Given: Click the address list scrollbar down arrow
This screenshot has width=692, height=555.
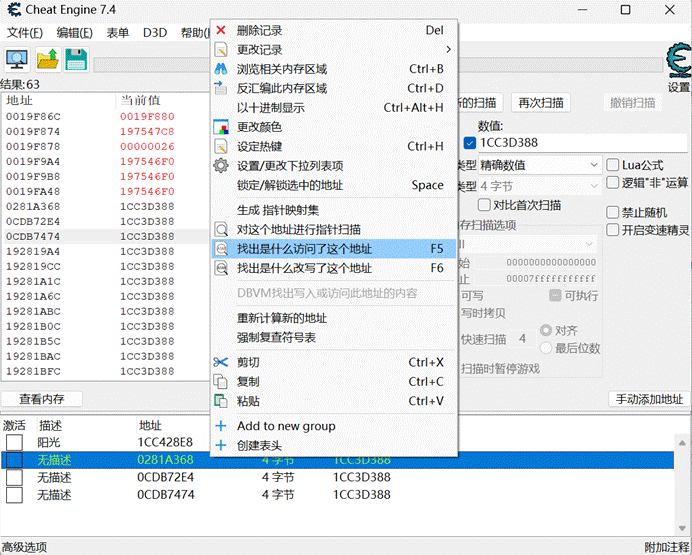Looking at the screenshot, I should [682, 528].
